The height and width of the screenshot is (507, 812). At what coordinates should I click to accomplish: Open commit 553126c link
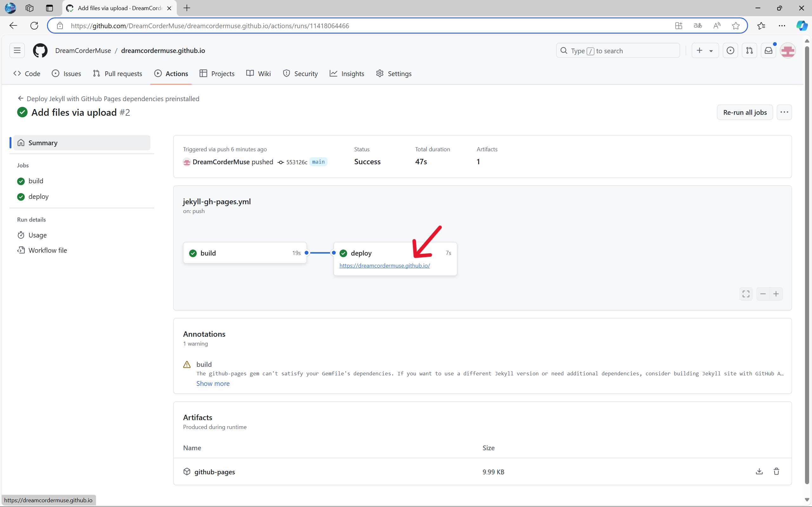297,162
